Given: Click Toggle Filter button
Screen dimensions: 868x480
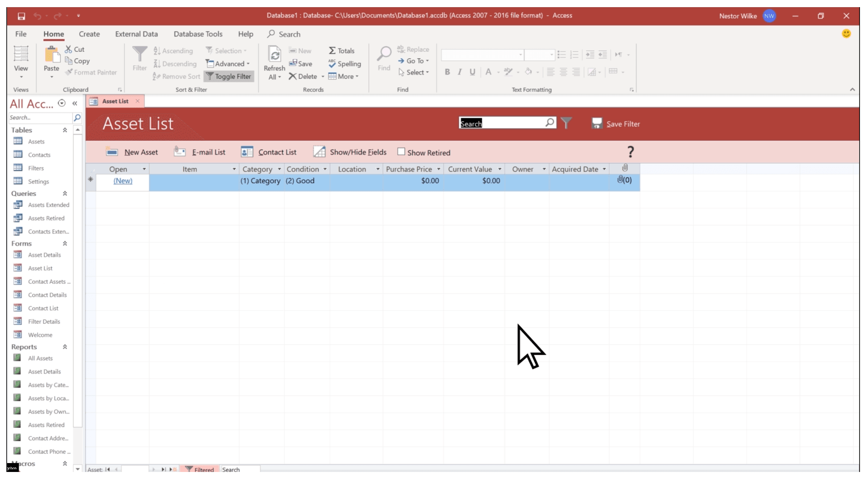Looking at the screenshot, I should (229, 76).
